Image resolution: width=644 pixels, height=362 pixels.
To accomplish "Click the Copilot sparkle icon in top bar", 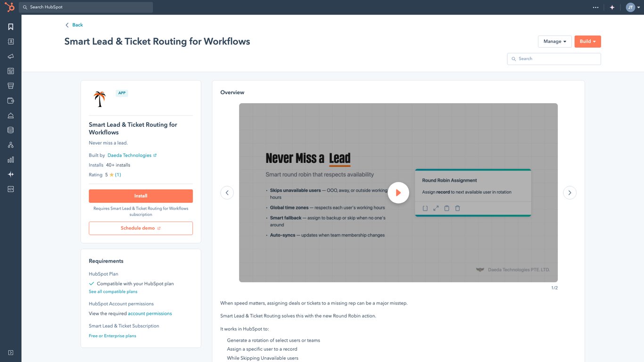I will pyautogui.click(x=612, y=7).
